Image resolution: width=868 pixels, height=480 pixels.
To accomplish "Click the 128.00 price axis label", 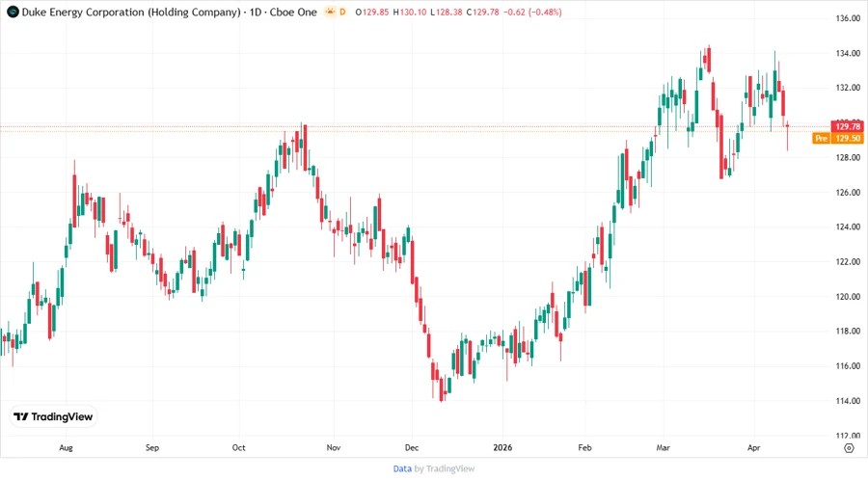I will pyautogui.click(x=848, y=158).
